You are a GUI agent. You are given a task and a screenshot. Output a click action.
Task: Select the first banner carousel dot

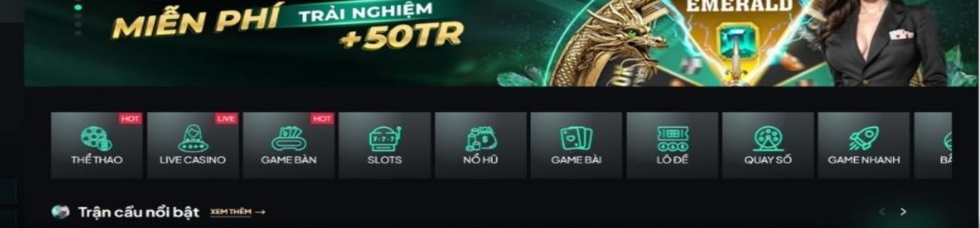coord(78,7)
